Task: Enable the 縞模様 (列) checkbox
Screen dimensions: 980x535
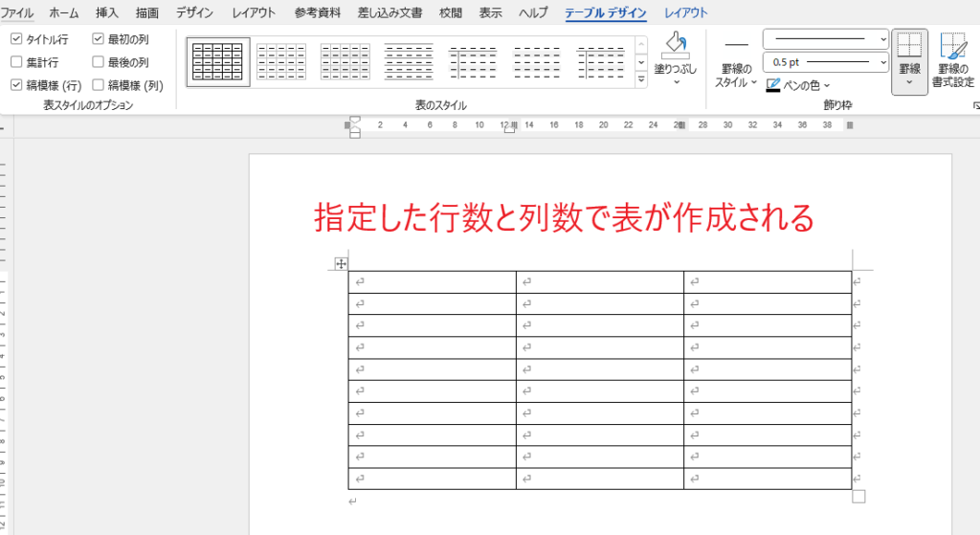Action: pos(99,85)
